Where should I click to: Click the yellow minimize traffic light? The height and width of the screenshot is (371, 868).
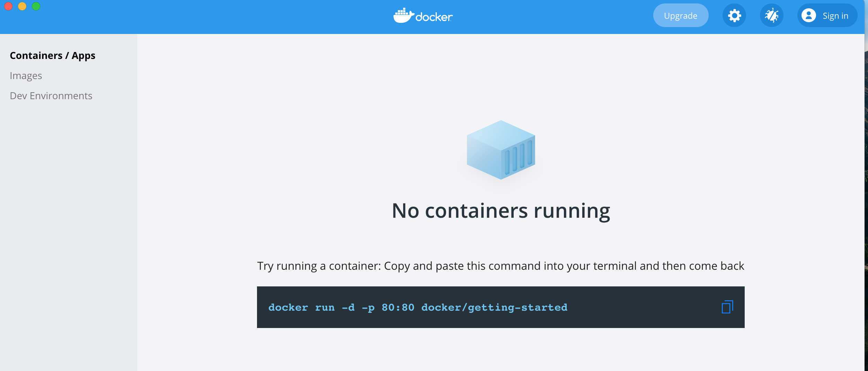[x=22, y=6]
